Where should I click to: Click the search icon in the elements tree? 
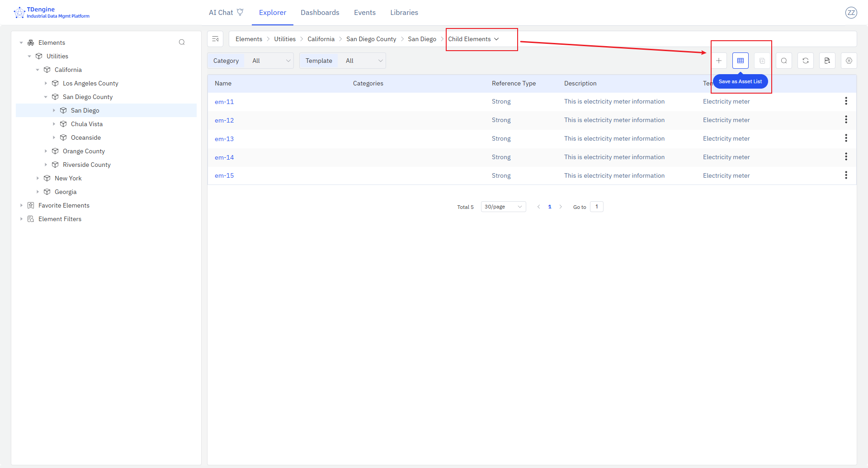point(182,43)
